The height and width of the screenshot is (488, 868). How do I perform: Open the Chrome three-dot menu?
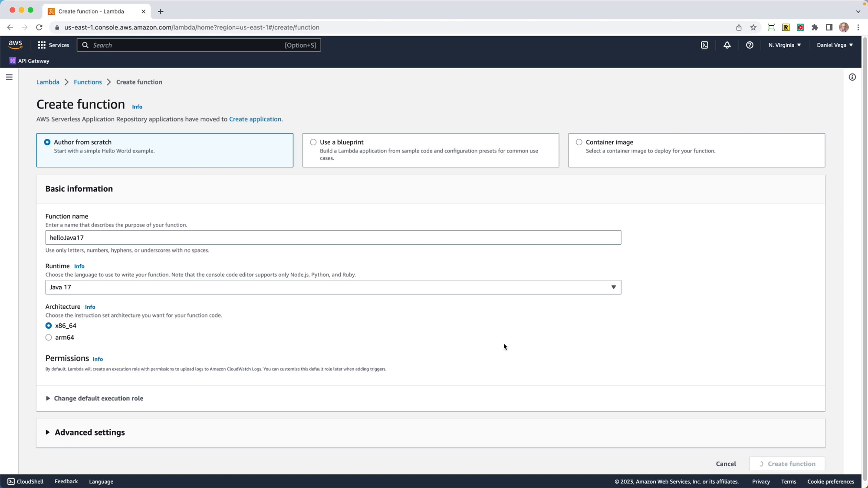pos(858,27)
